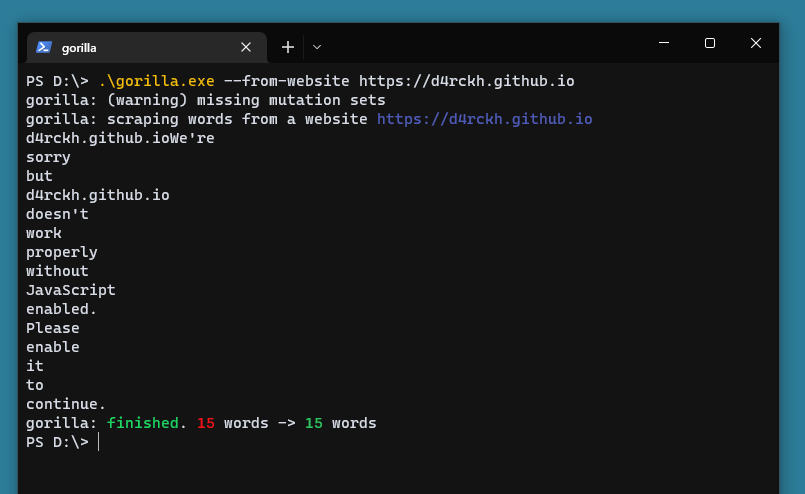Click the 'd4rckh.github.ioWe're' output line
Viewport: 805px width, 494px height.
tap(120, 138)
